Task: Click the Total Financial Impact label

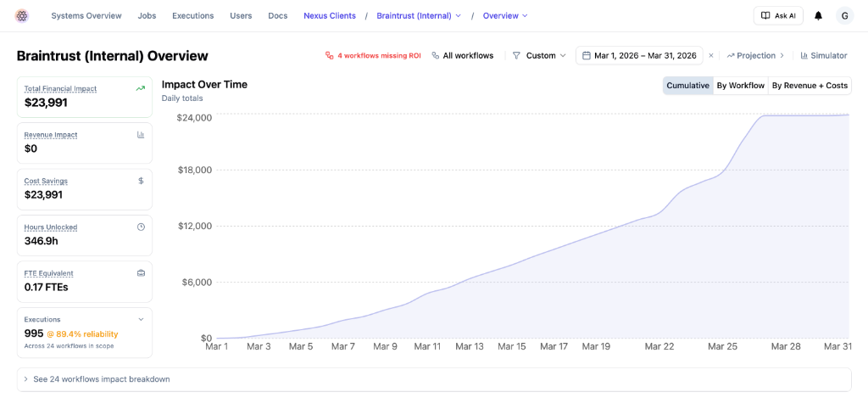Action: click(60, 88)
